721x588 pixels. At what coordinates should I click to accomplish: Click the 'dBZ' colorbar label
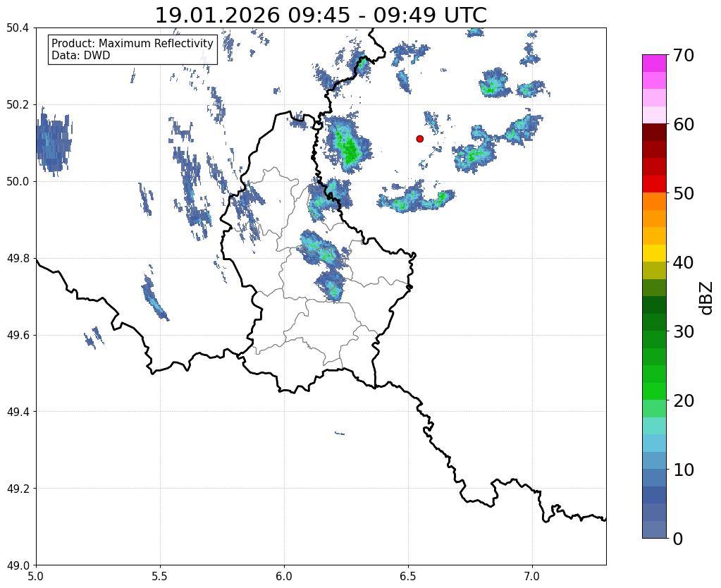[x=707, y=298]
